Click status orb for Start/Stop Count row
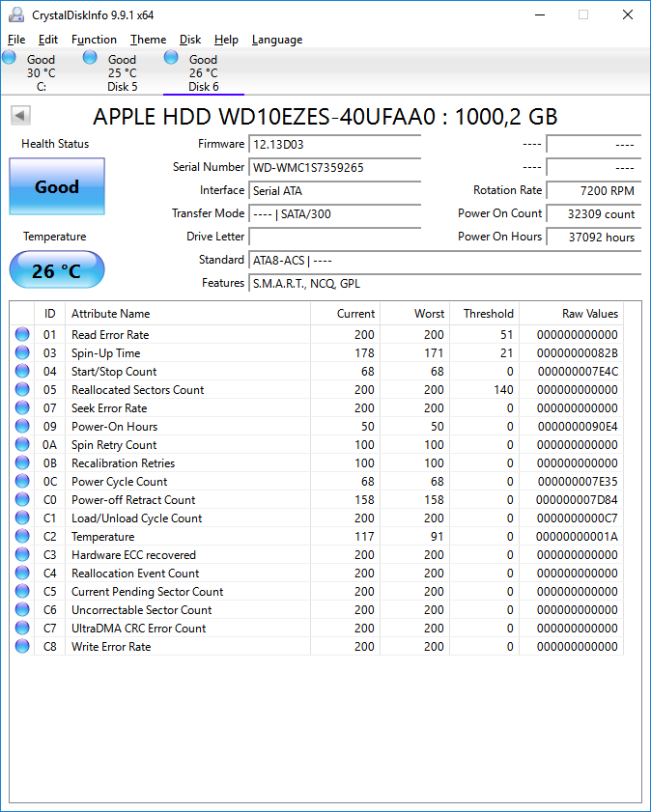Viewport: 651px width, 812px height. click(x=22, y=371)
